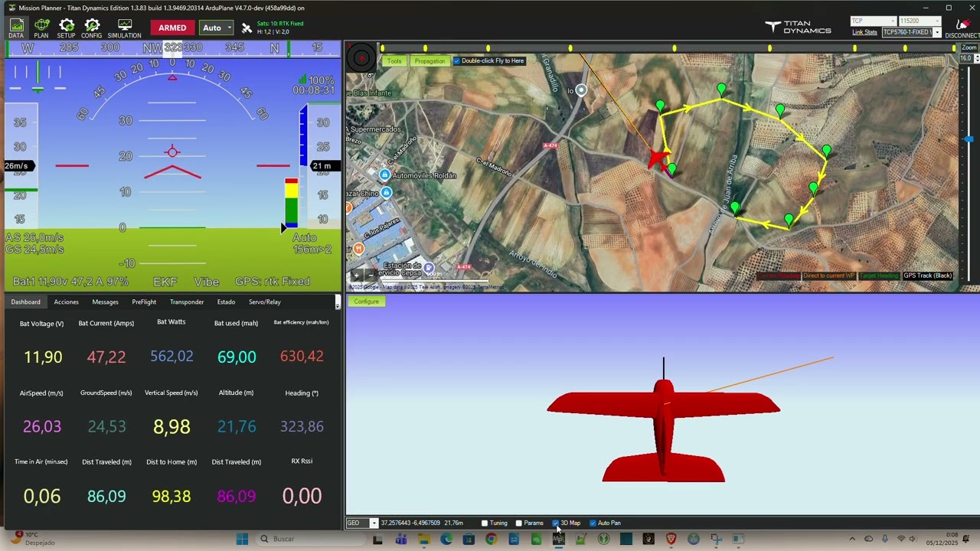Open the notification bell in the tray
The width and height of the screenshot is (980, 551).
coord(965,539)
